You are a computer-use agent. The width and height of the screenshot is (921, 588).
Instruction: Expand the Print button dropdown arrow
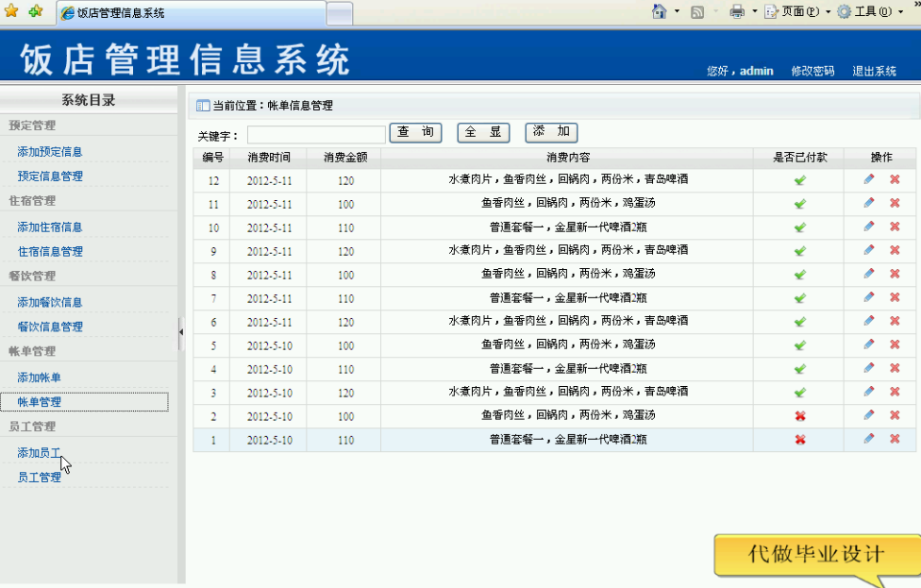(754, 11)
